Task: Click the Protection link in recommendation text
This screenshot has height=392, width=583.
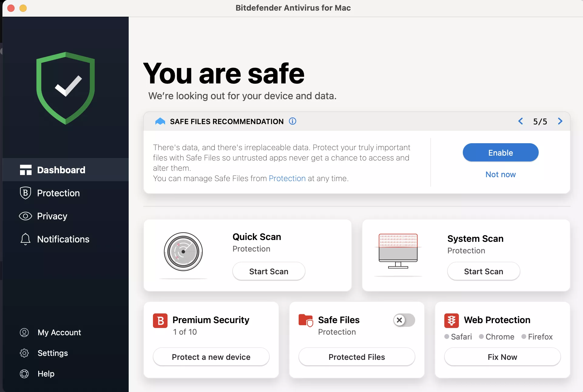Action: [287, 178]
